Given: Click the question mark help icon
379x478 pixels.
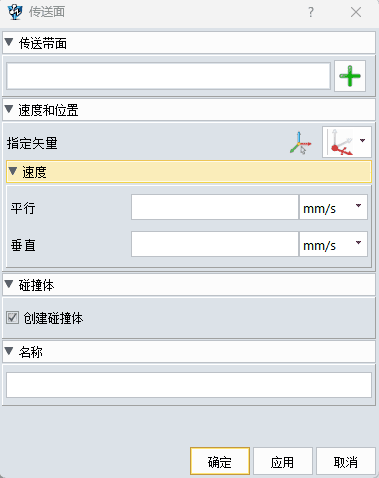Looking at the screenshot, I should (311, 12).
